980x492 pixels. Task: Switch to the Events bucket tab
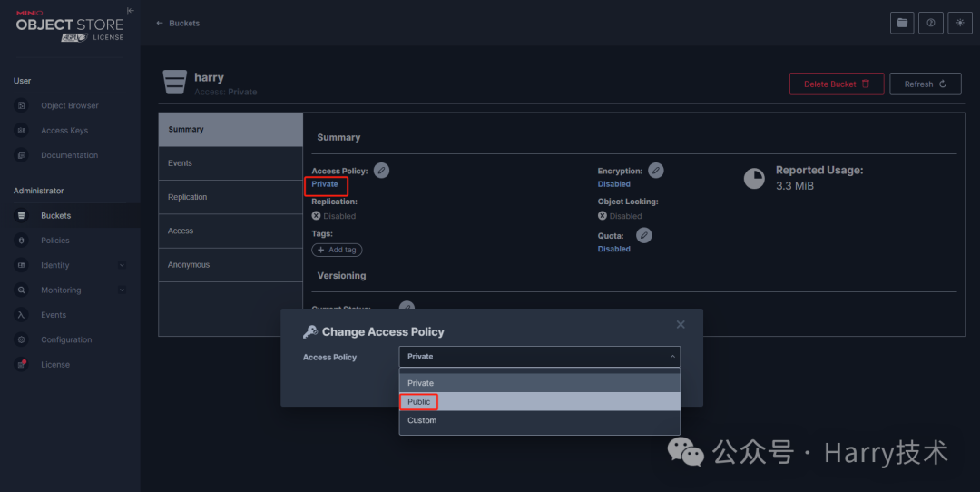pos(180,163)
